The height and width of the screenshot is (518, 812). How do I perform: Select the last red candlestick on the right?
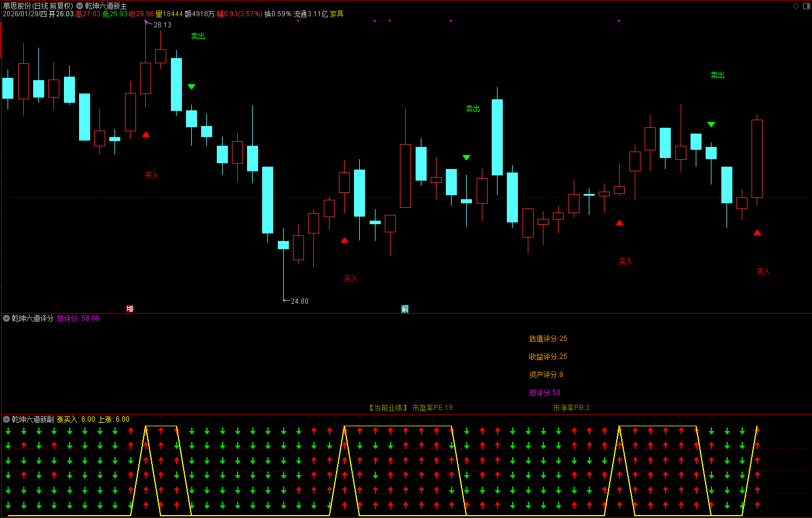757,159
